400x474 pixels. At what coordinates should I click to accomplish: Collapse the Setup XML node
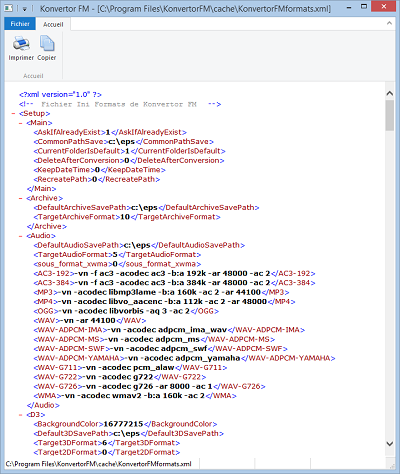point(13,114)
